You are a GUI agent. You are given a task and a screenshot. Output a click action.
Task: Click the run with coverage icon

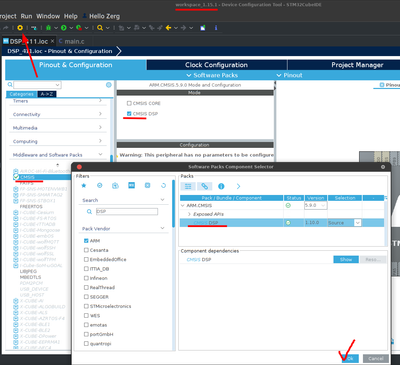click(x=79, y=28)
